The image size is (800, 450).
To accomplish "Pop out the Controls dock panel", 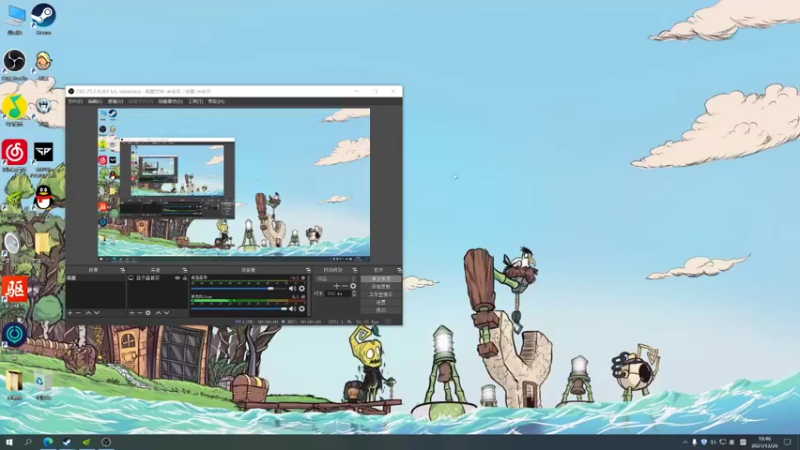I will click(x=399, y=270).
